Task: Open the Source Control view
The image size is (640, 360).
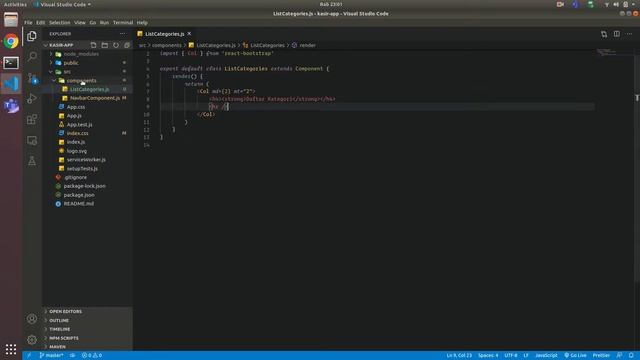Action: pos(32,78)
